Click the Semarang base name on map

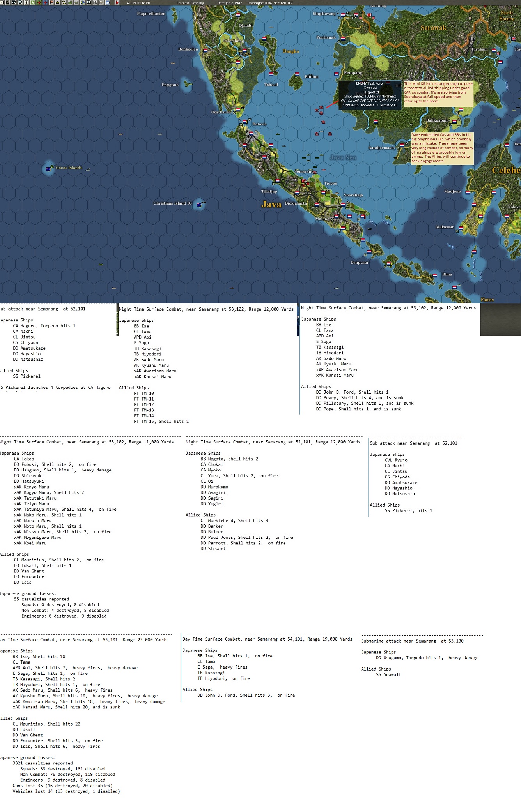[304, 171]
